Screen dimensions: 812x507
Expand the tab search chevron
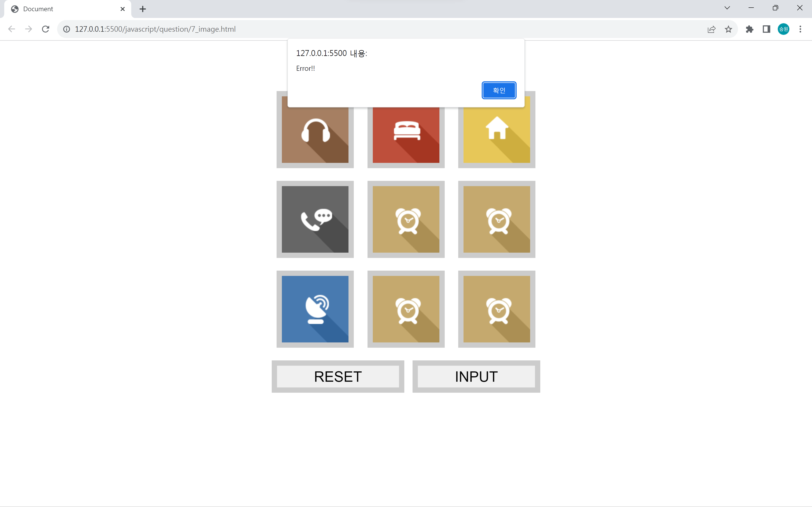click(x=727, y=8)
